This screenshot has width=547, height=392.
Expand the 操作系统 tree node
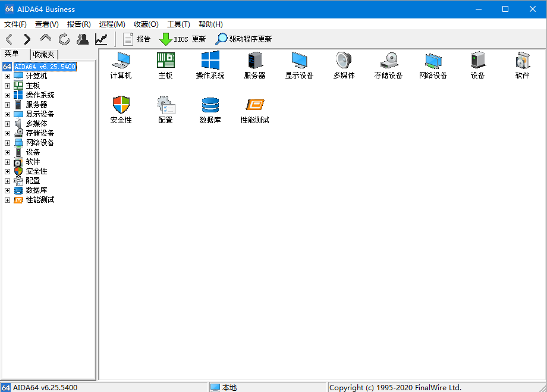point(7,95)
